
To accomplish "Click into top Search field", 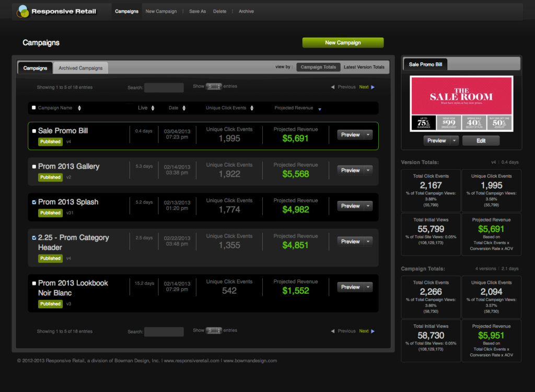I will pyautogui.click(x=164, y=88).
